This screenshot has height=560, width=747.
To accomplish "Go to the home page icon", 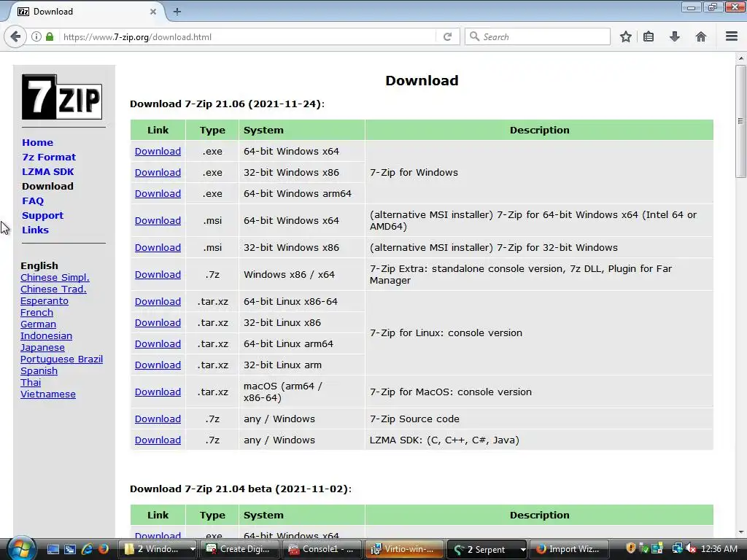I will [x=701, y=36].
